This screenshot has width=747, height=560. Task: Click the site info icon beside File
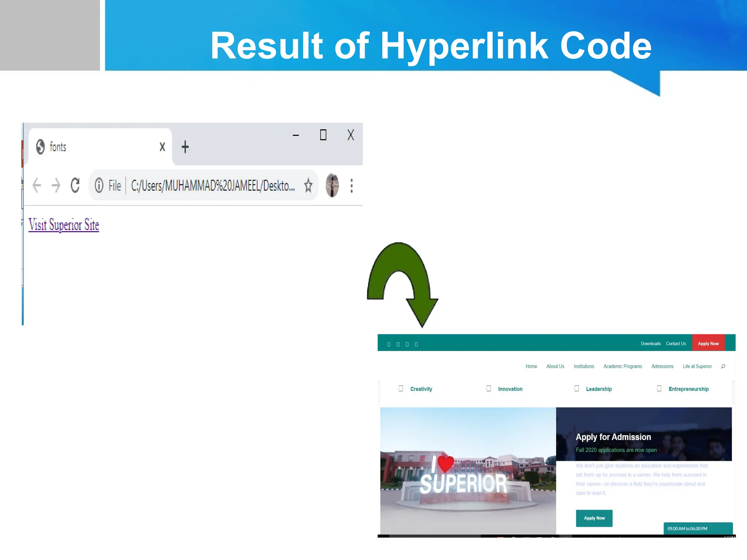99,186
